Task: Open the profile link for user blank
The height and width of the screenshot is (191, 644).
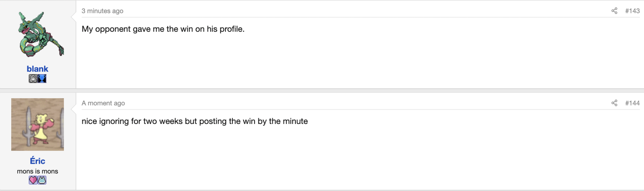Action: tap(37, 69)
